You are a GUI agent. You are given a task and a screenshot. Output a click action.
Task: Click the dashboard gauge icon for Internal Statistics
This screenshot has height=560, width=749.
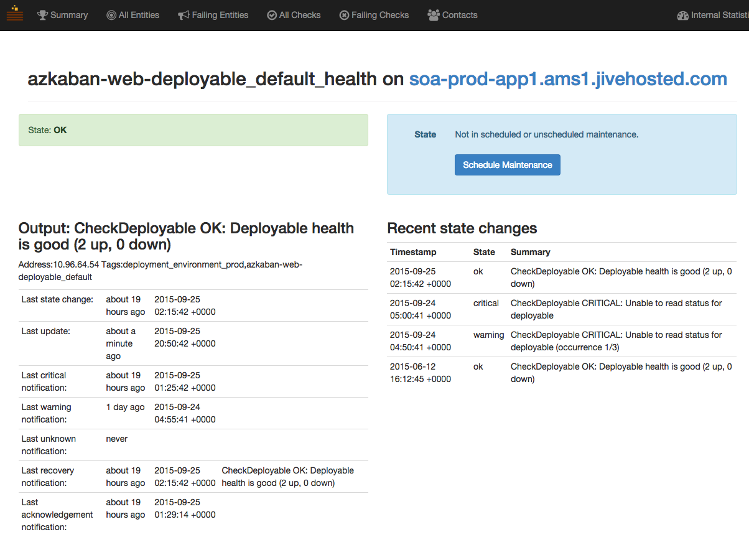click(683, 16)
